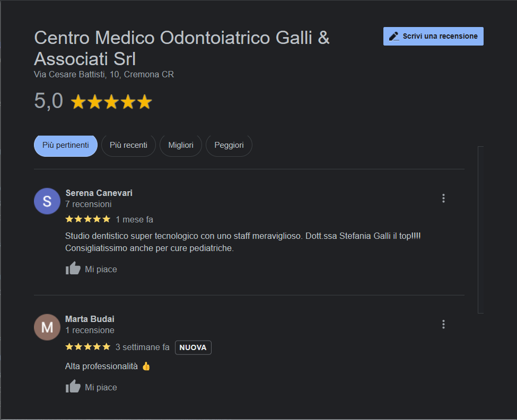Click thumbs-up icon on Marta Budai's review
The width and height of the screenshot is (517, 420).
click(73, 387)
